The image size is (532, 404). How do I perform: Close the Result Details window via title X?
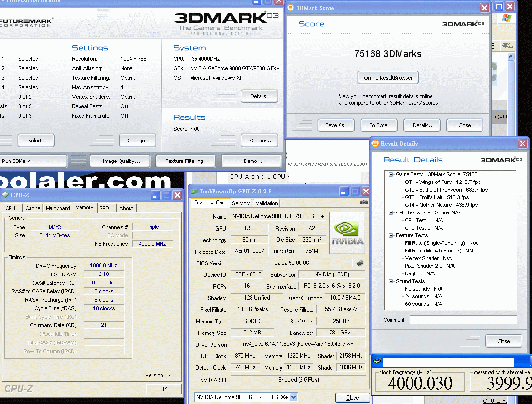(x=522, y=143)
